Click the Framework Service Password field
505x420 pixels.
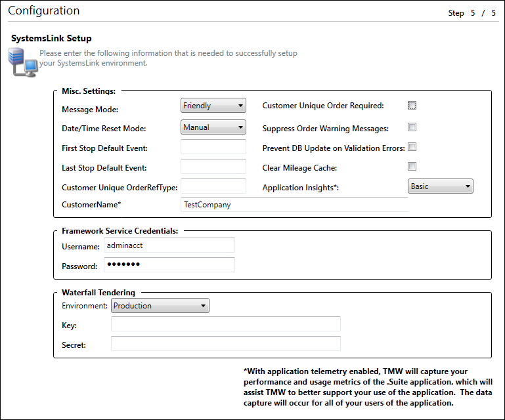point(169,265)
